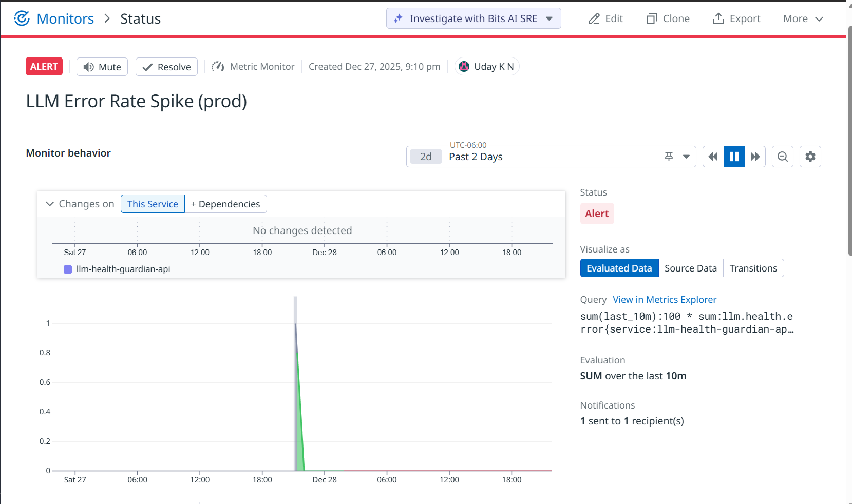Image resolution: width=852 pixels, height=504 pixels.
Task: Step back the time range
Action: (713, 157)
